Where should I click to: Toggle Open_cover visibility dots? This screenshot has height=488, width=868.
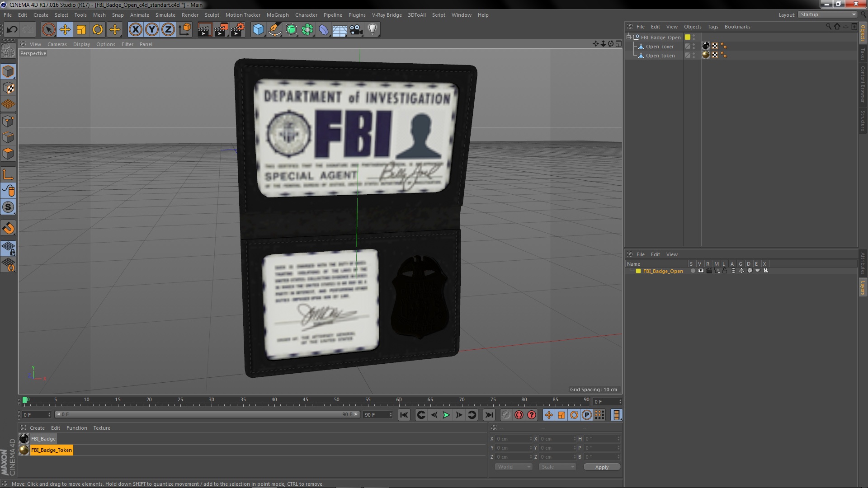[694, 46]
